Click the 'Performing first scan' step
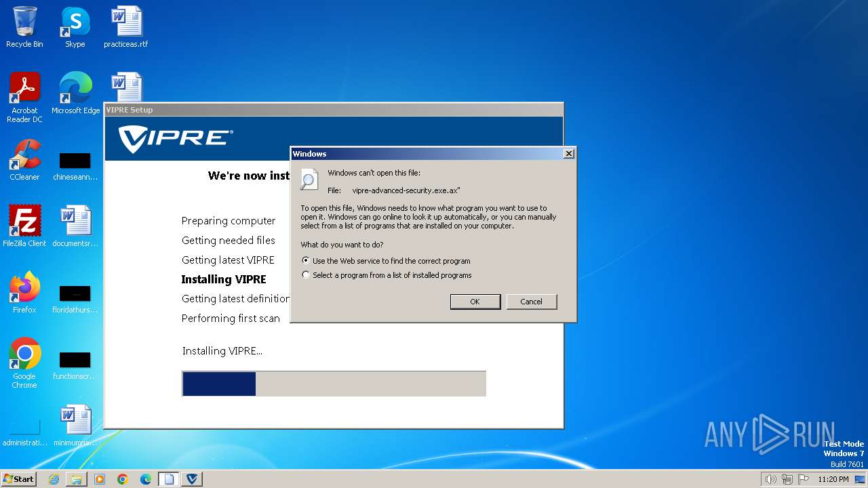This screenshot has width=868, height=488. [231, 319]
